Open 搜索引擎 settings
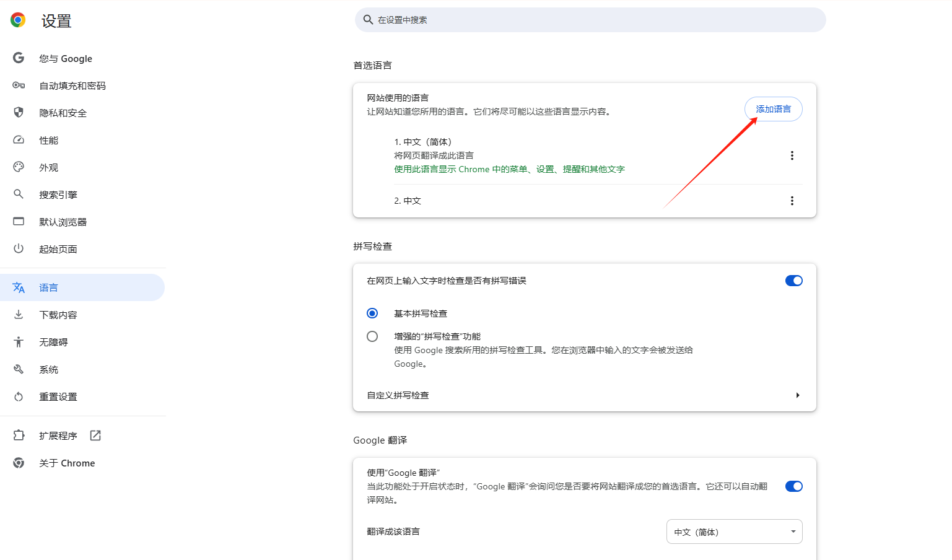The height and width of the screenshot is (560, 952). 82,195
